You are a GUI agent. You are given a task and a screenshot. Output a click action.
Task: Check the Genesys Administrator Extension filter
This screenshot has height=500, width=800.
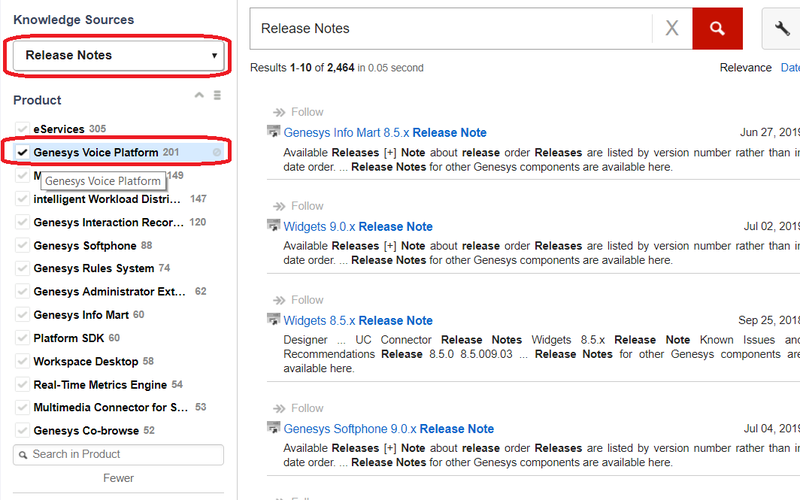[x=22, y=291]
